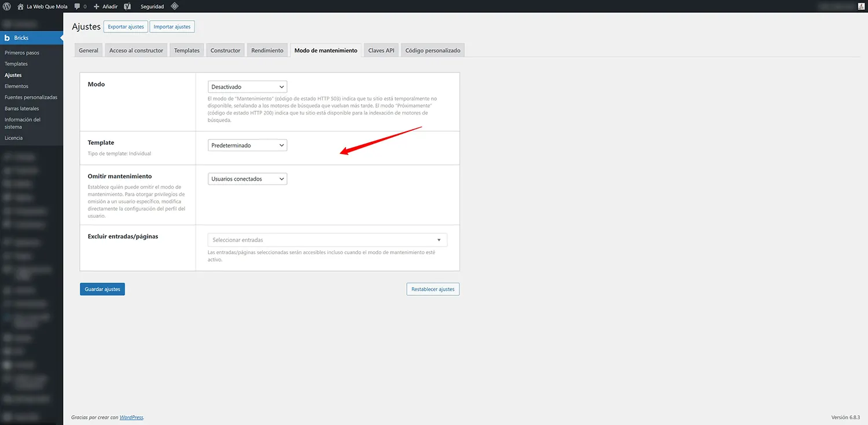Follow the WordPress link in footer
Image resolution: width=868 pixels, height=425 pixels.
point(131,417)
